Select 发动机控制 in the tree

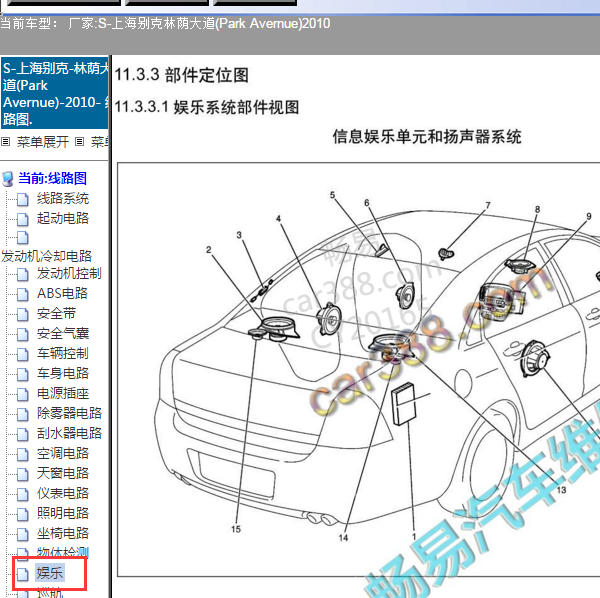coord(69,274)
